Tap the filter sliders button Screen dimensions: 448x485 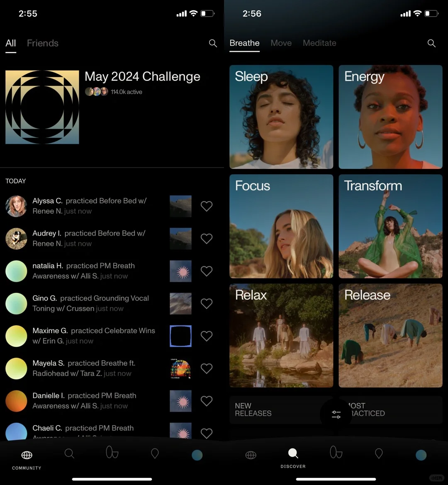(x=336, y=414)
